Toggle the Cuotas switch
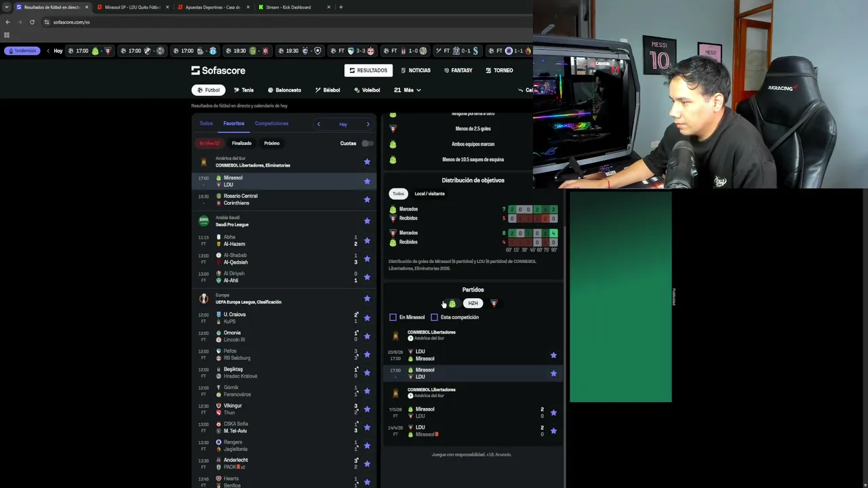This screenshot has height=488, width=868. 368,144
